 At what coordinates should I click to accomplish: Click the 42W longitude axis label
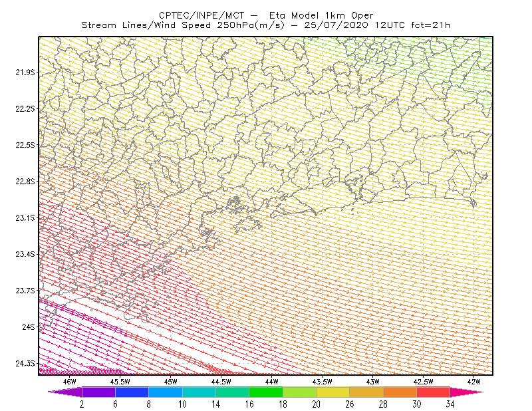point(473,382)
